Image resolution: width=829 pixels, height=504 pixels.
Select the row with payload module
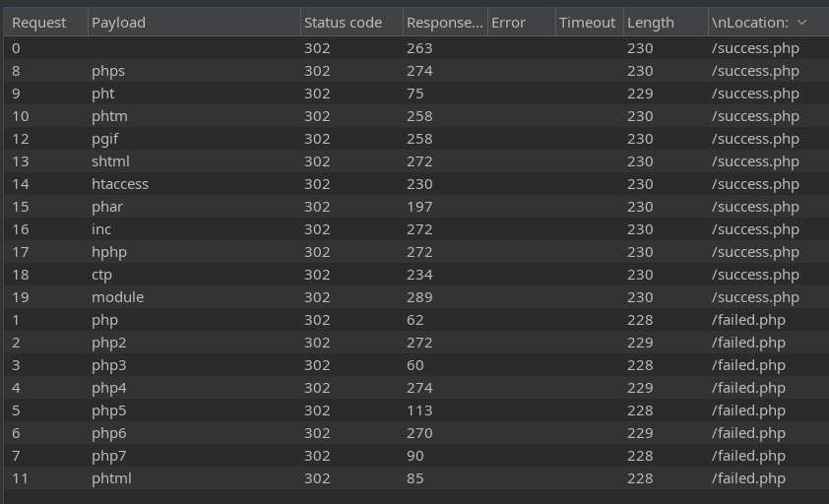click(x=416, y=297)
